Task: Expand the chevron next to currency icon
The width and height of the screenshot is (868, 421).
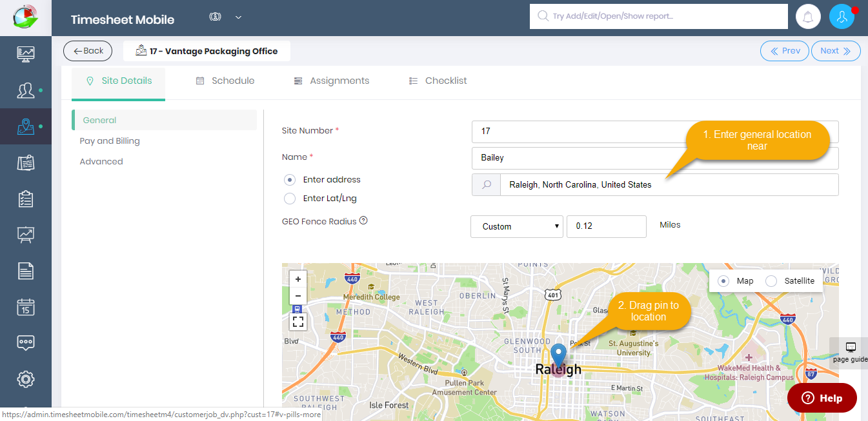Action: coord(238,17)
